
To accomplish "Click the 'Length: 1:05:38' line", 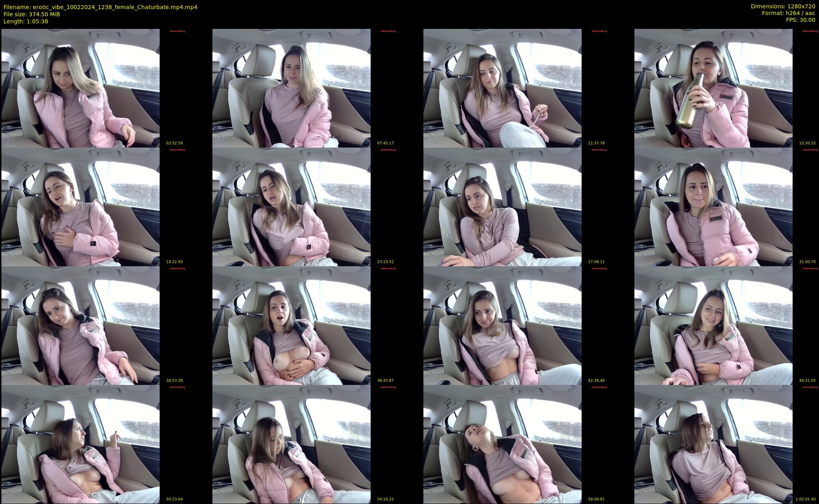I will click(26, 21).
